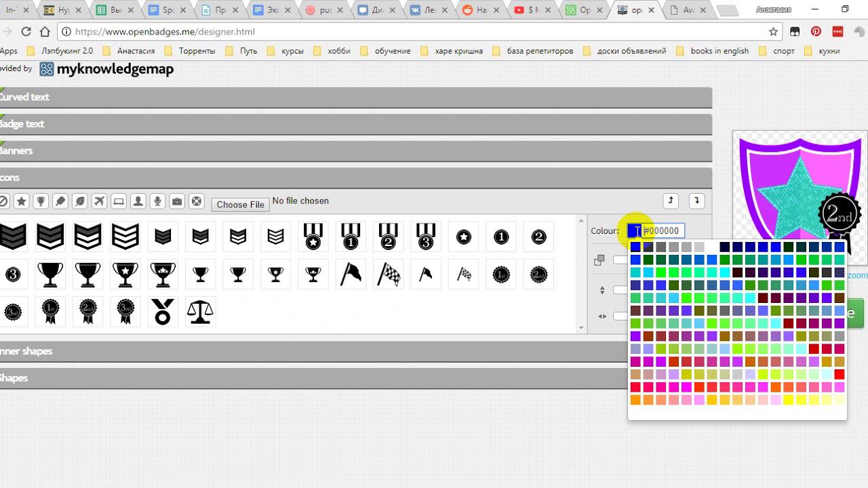Image resolution: width=868 pixels, height=488 pixels.
Task: Choose the large plain flag icon
Action: (x=351, y=274)
